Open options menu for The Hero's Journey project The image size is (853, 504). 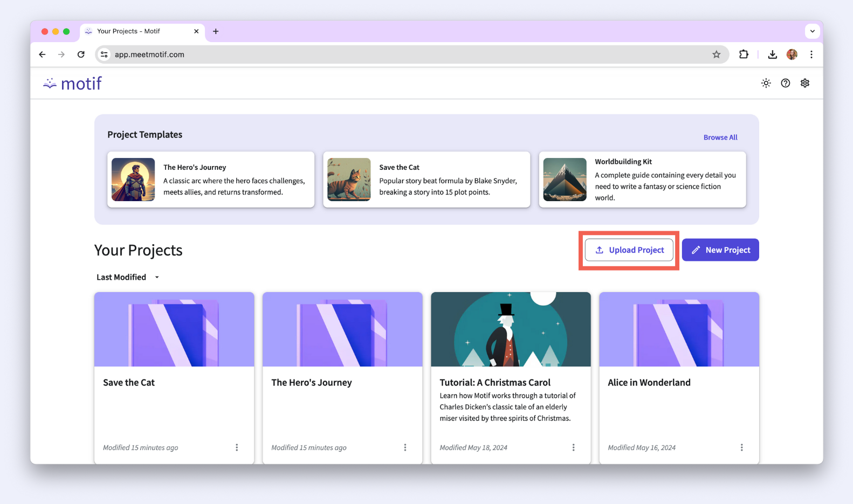point(405,447)
